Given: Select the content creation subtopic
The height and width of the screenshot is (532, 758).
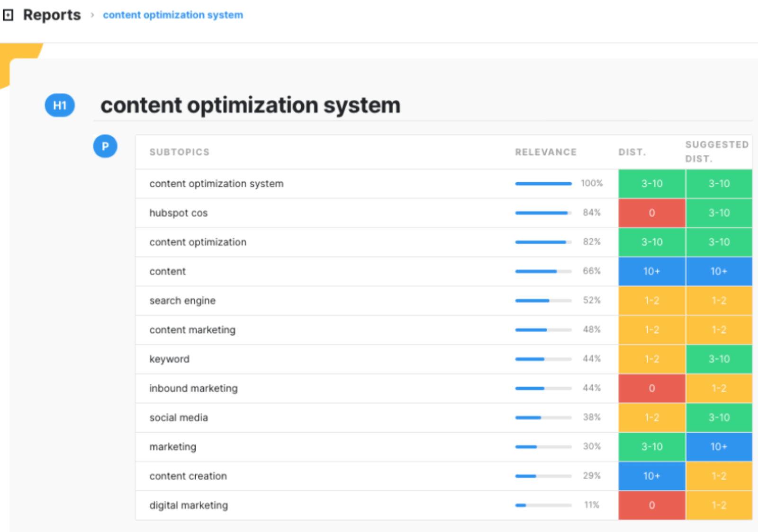Looking at the screenshot, I should click(188, 476).
